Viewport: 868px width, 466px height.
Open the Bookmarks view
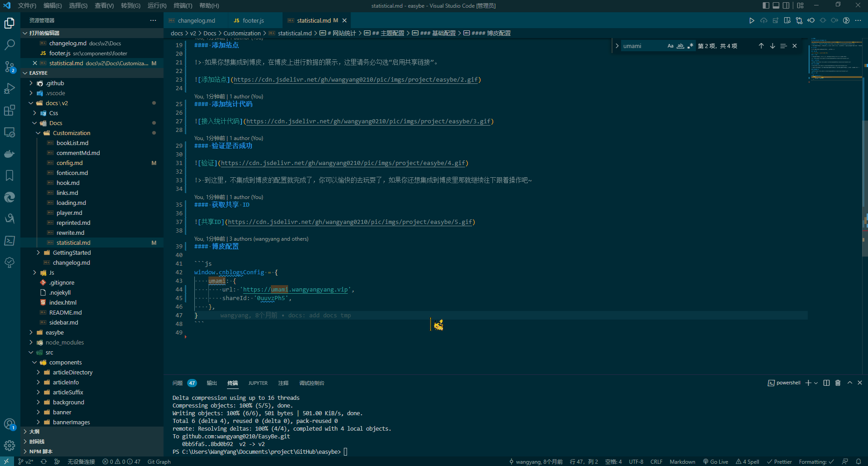pos(10,175)
